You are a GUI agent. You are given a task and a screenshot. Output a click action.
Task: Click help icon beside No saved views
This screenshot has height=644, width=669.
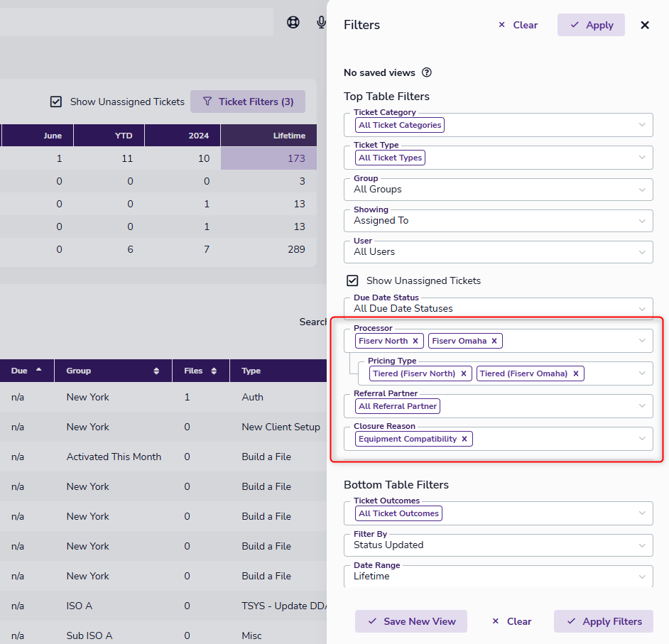(x=427, y=72)
